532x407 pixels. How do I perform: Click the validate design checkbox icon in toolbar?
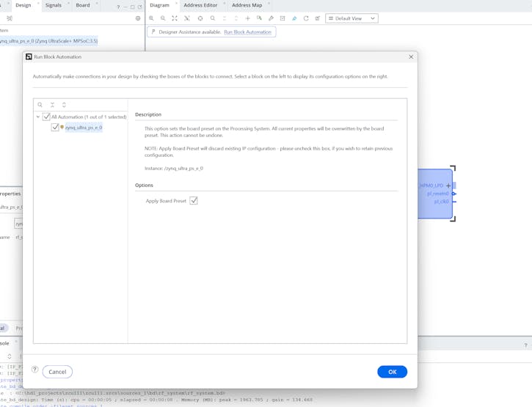[x=283, y=18]
